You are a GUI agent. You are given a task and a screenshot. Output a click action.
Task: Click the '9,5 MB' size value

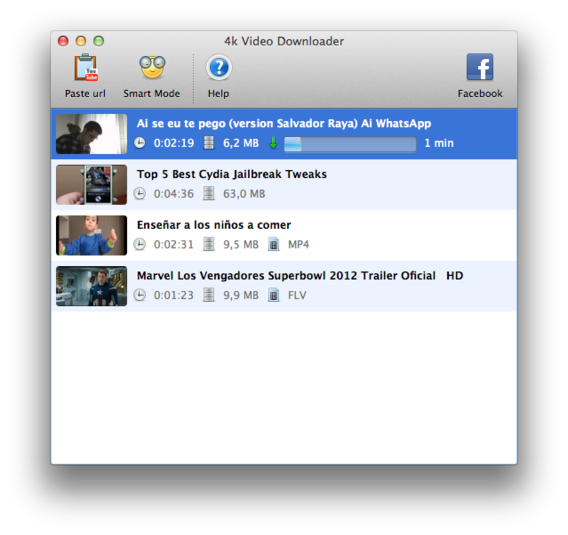[x=241, y=244]
